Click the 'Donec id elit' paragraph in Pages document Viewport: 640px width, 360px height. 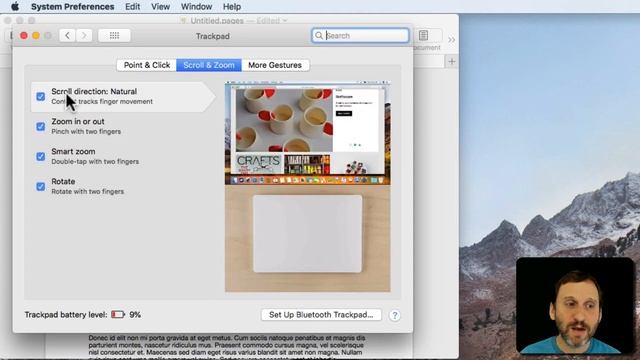(227, 347)
